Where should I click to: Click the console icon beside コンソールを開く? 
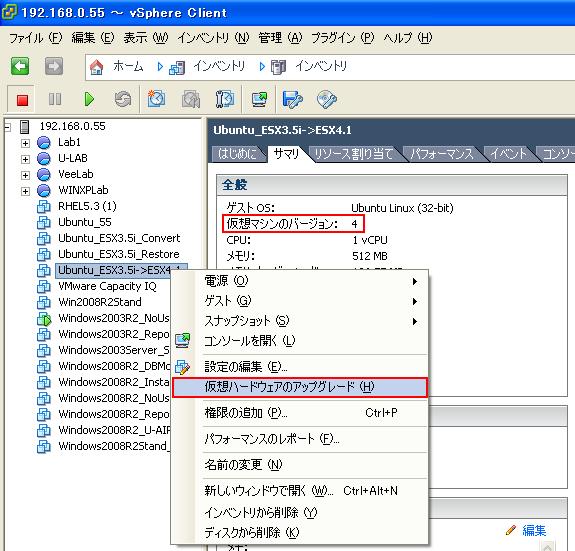(183, 340)
